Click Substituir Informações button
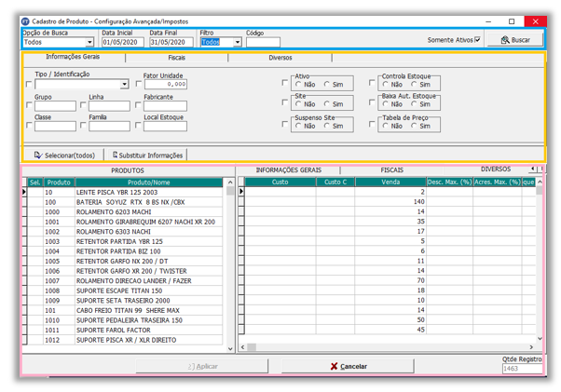This screenshot has width=561, height=392. pyautogui.click(x=147, y=155)
